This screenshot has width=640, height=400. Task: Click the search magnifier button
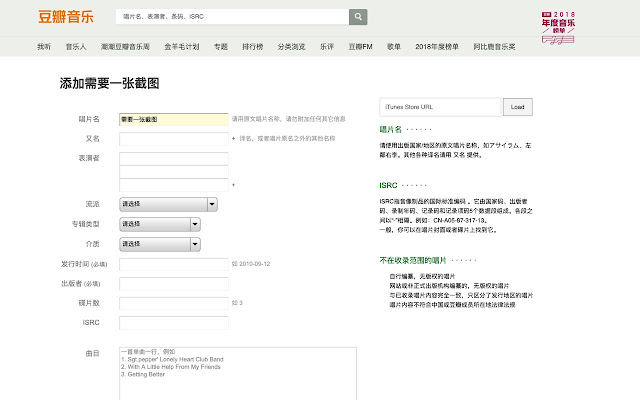(358, 17)
